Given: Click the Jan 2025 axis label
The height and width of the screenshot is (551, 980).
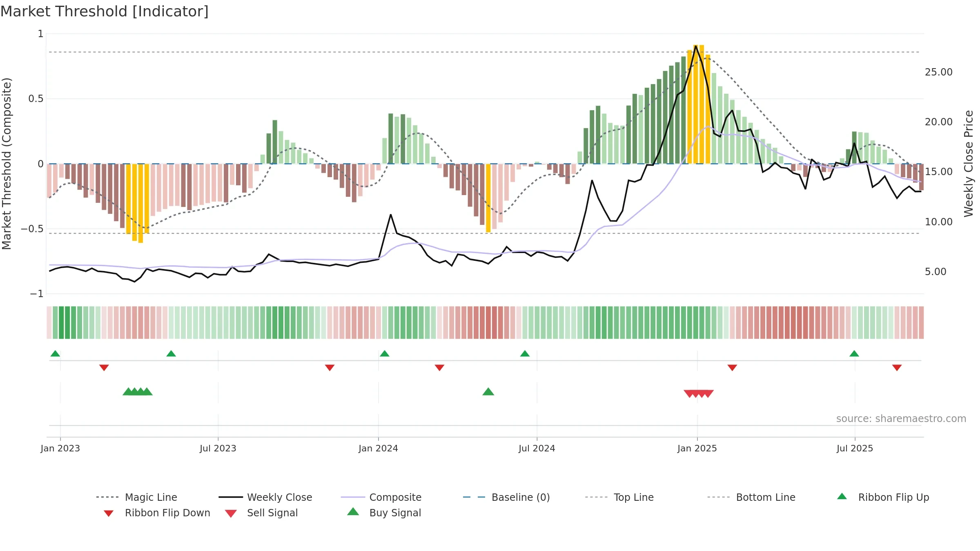Looking at the screenshot, I should (x=697, y=449).
